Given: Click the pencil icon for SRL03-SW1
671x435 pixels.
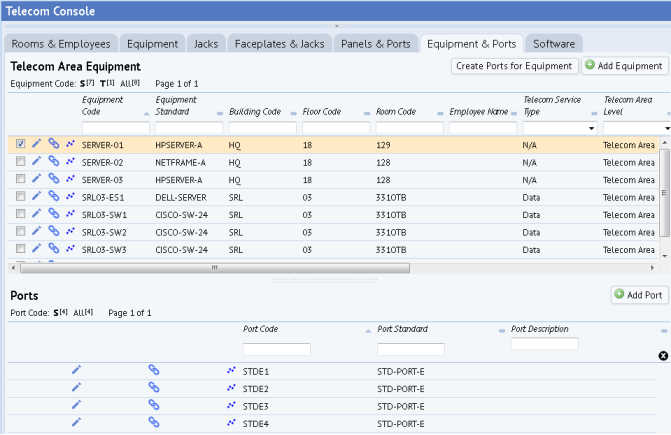Looking at the screenshot, I should pos(37,213).
